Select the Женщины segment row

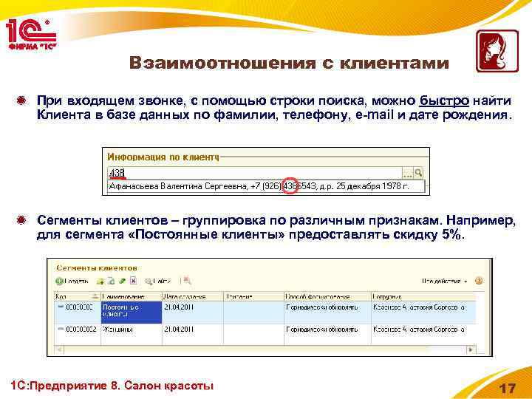[x=265, y=335]
